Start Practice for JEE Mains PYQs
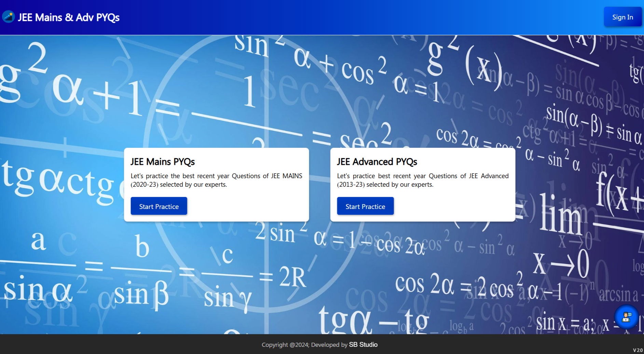Image resolution: width=644 pixels, height=354 pixels. (x=159, y=206)
